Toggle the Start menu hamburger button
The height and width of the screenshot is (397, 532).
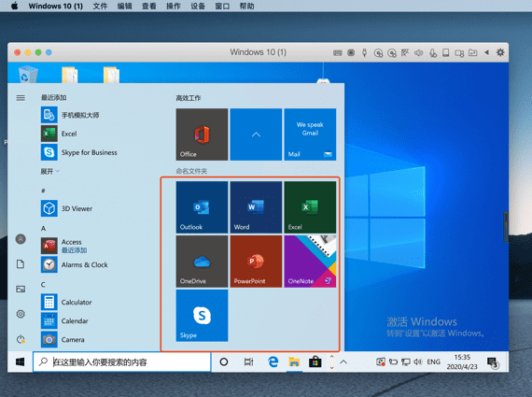pos(21,98)
